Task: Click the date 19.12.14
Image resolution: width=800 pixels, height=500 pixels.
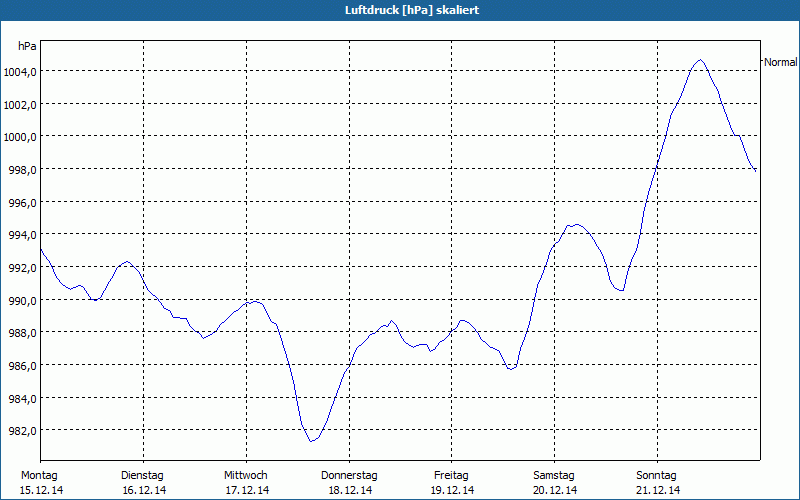Action: [x=452, y=490]
